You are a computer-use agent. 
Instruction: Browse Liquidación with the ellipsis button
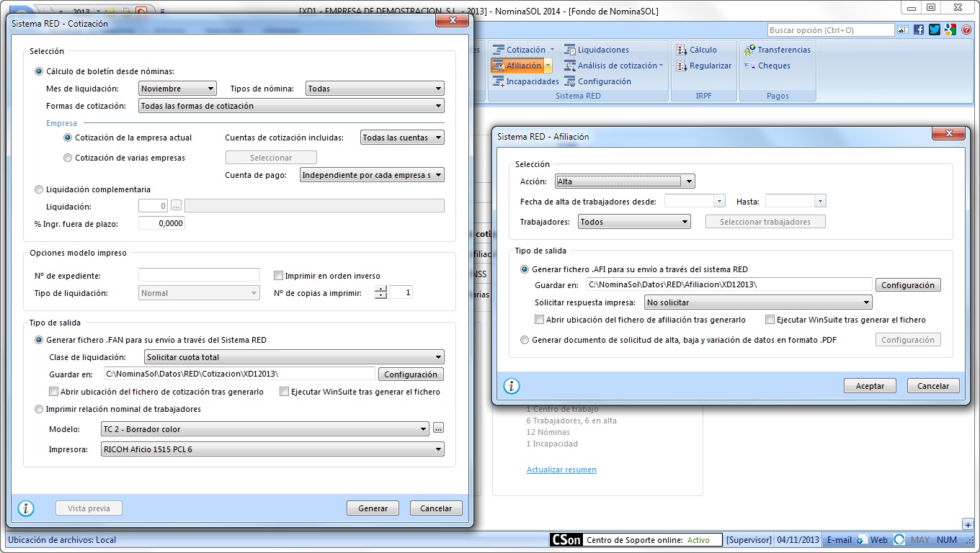click(176, 206)
